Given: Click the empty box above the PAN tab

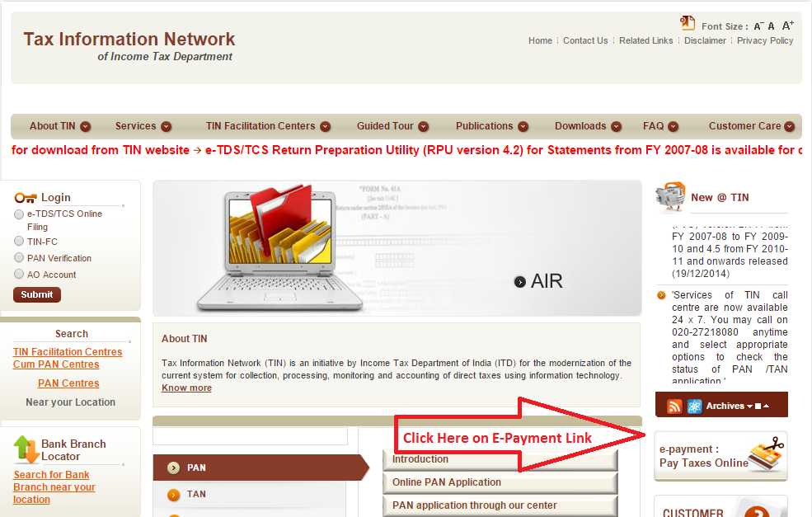Looking at the screenshot, I should (x=250, y=436).
